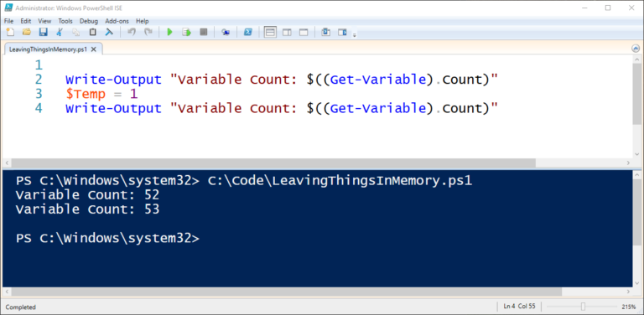The width and height of the screenshot is (644, 315).
Task: Save the script with the floppy icon
Action: pyautogui.click(x=43, y=32)
